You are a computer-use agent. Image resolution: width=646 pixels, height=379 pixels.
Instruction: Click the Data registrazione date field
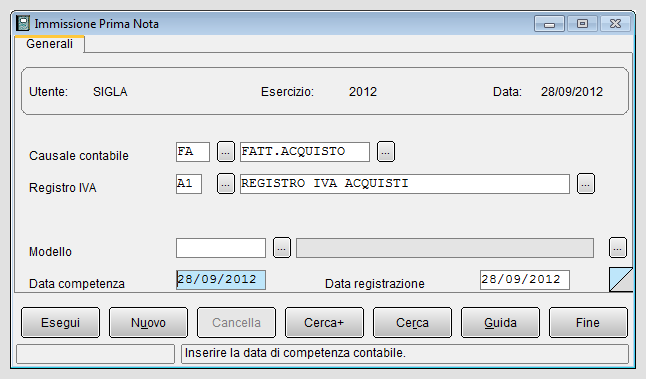point(525,280)
